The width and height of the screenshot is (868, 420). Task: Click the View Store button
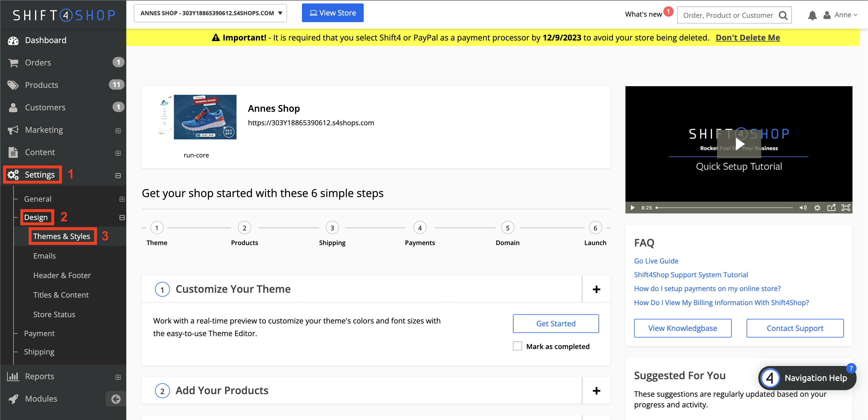tap(333, 13)
